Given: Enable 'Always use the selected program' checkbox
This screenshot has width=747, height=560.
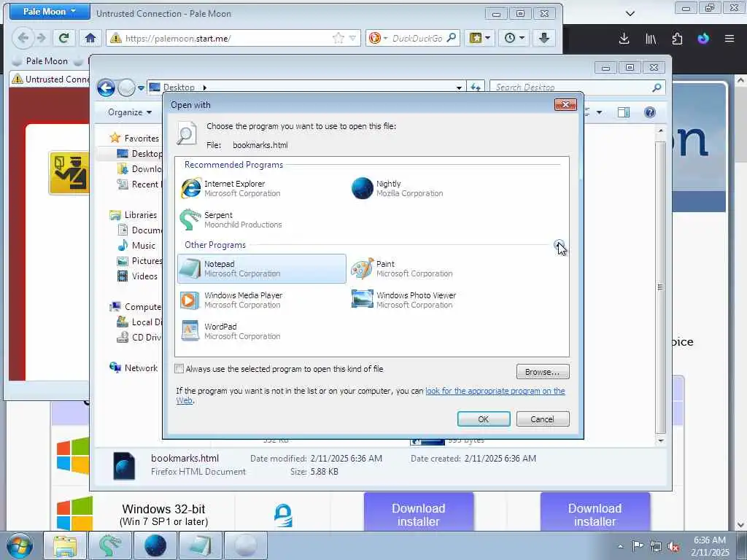Looking at the screenshot, I should (179, 369).
